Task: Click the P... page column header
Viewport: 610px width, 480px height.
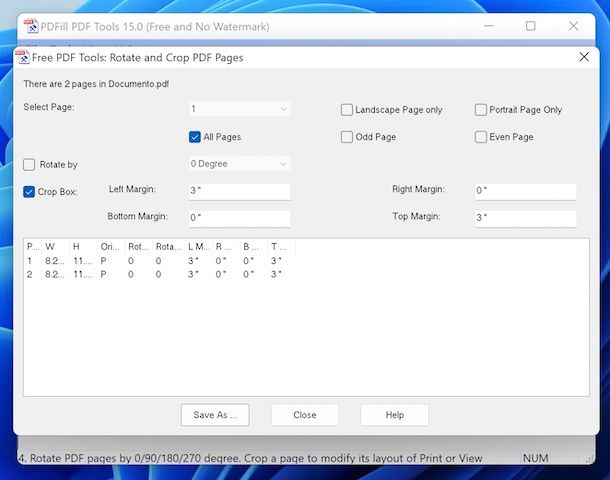Action: (x=33, y=247)
